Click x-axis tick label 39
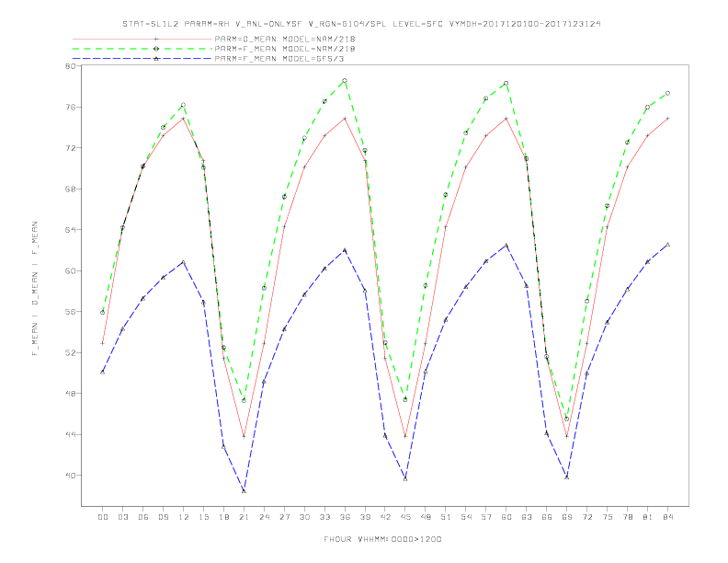 [x=365, y=517]
